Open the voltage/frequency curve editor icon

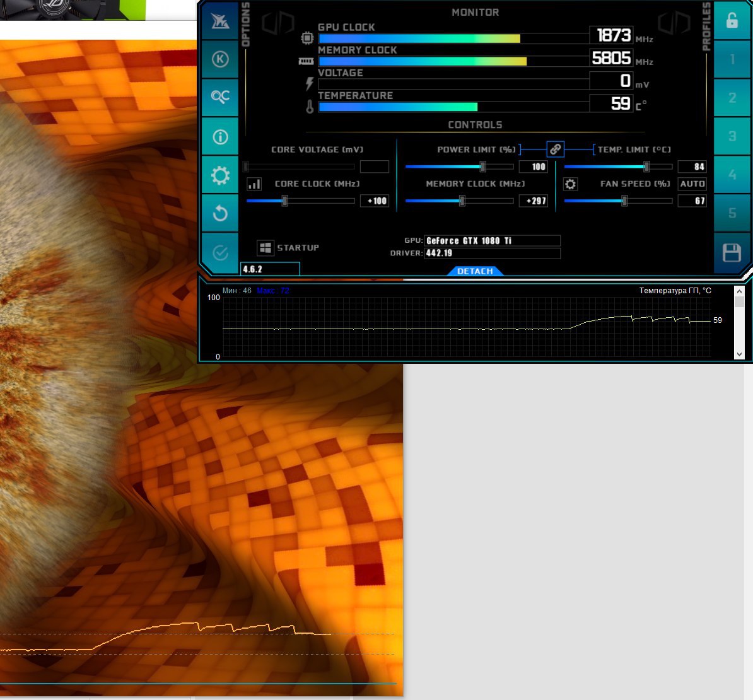click(254, 184)
